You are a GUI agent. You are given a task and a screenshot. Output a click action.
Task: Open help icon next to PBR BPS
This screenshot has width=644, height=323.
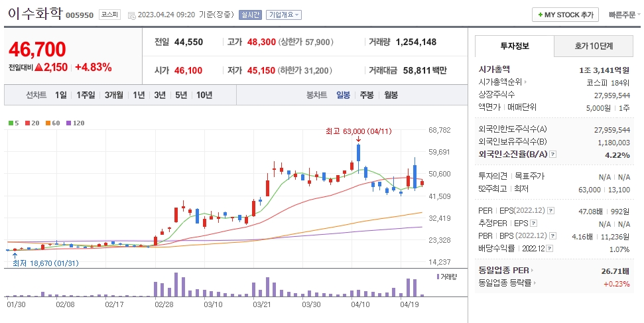553,236
